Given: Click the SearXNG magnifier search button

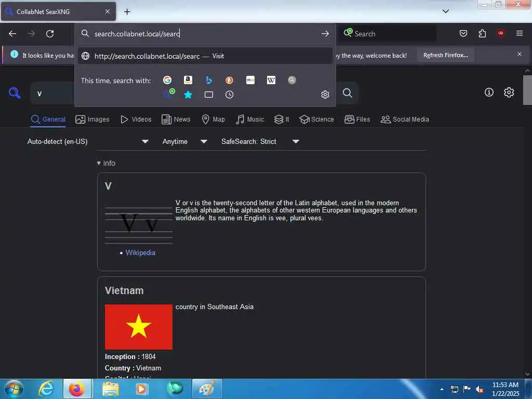Looking at the screenshot, I should pyautogui.click(x=347, y=93).
